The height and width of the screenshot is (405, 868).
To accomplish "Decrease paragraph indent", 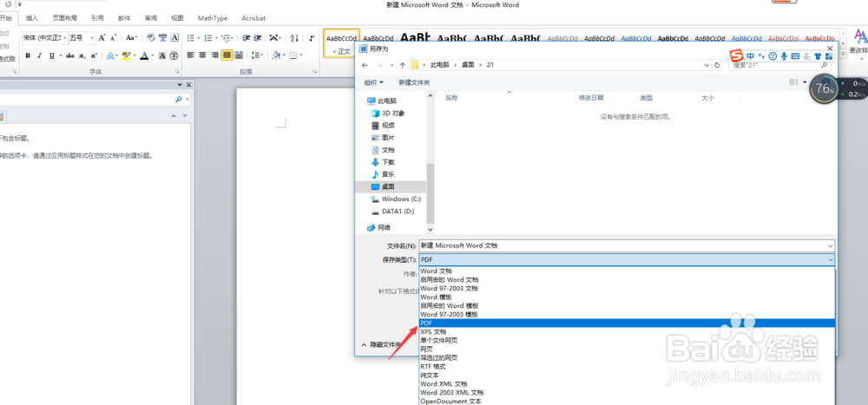I will tap(247, 37).
